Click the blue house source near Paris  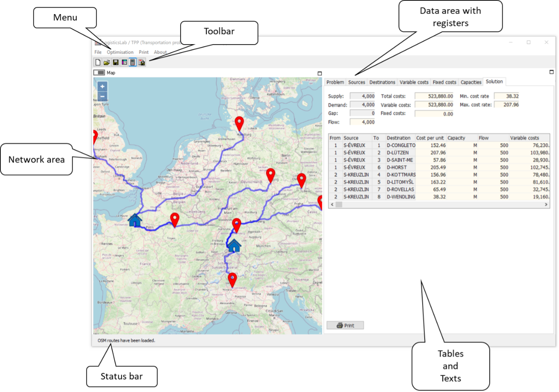[135, 220]
